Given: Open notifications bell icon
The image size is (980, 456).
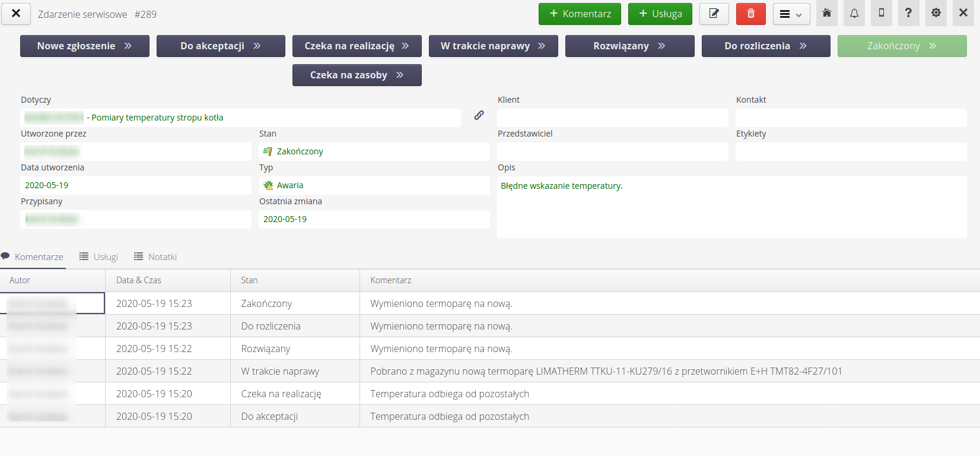Looking at the screenshot, I should [x=854, y=13].
